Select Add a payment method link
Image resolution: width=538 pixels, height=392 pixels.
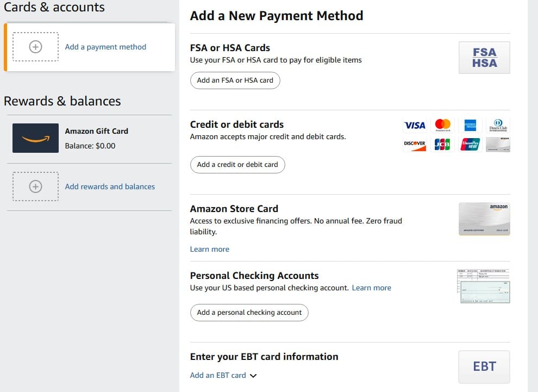(105, 47)
